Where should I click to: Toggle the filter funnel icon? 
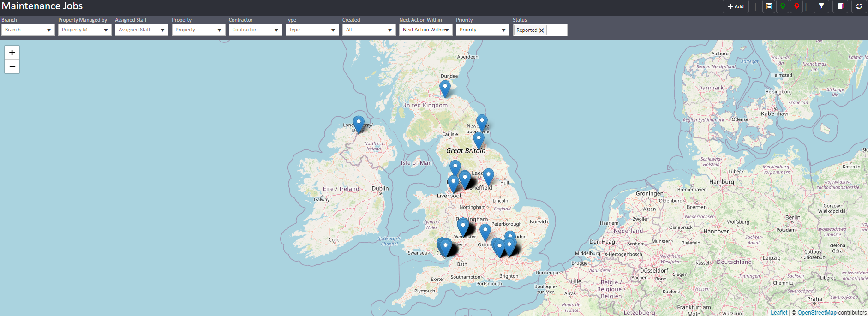tap(821, 6)
